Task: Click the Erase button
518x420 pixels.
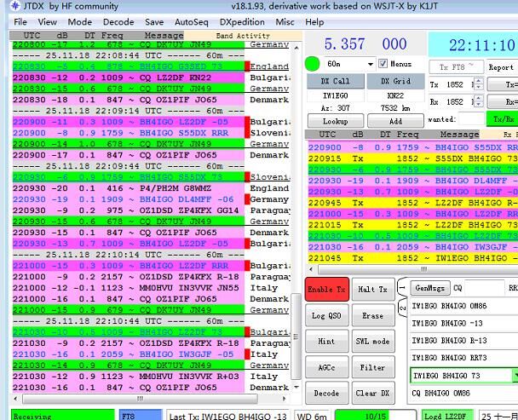Action: pos(373,315)
